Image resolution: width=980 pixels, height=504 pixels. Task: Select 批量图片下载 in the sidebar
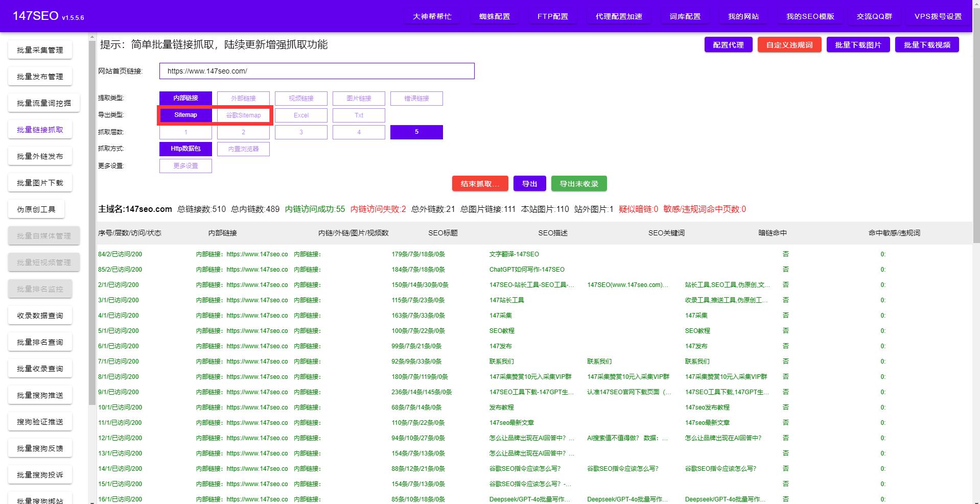pos(40,182)
